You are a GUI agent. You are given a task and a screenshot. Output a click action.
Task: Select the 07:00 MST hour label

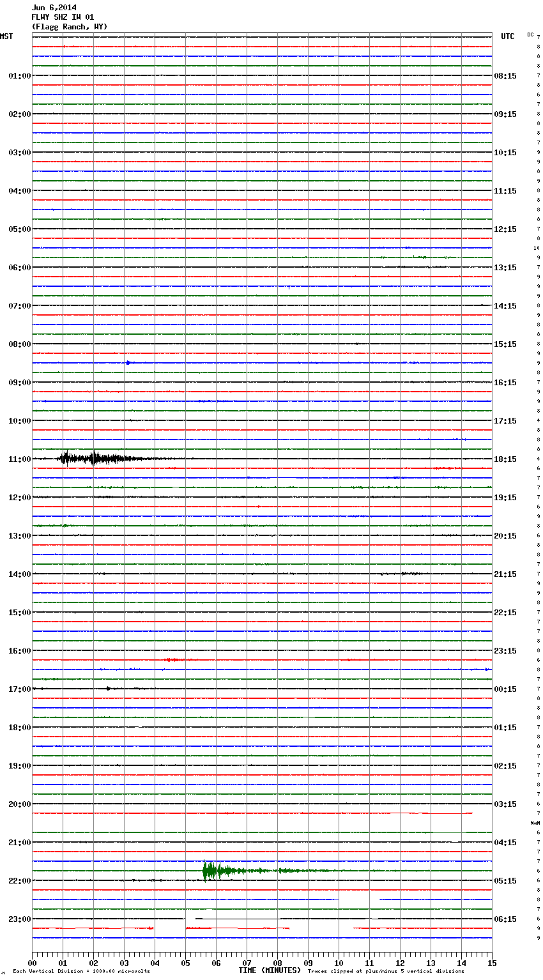(20, 306)
